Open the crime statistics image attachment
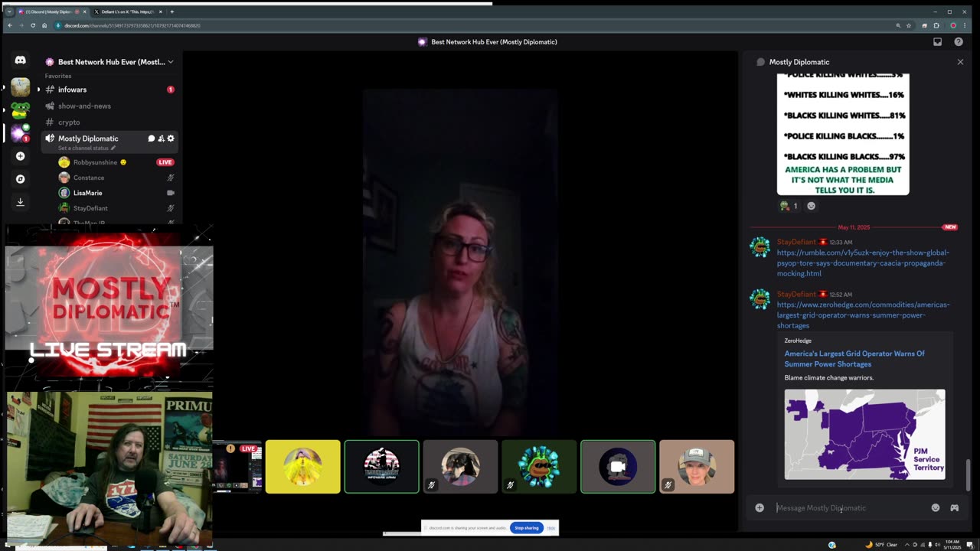 point(843,135)
